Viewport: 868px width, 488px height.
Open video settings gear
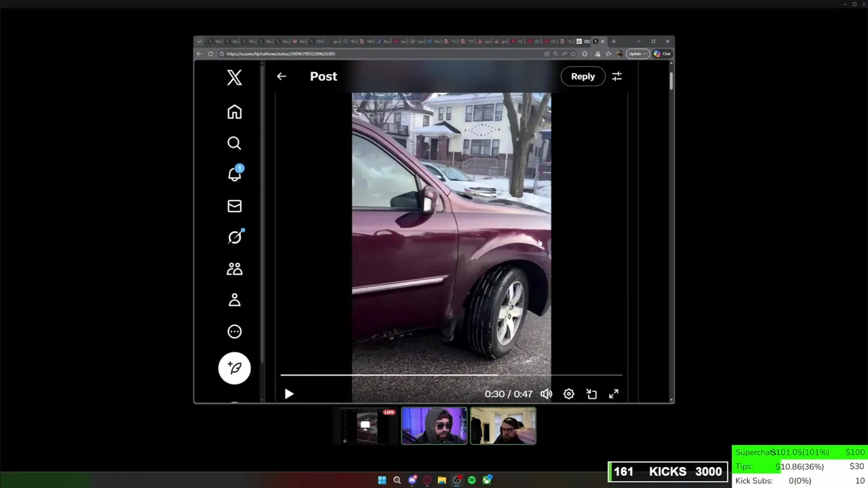tap(568, 394)
